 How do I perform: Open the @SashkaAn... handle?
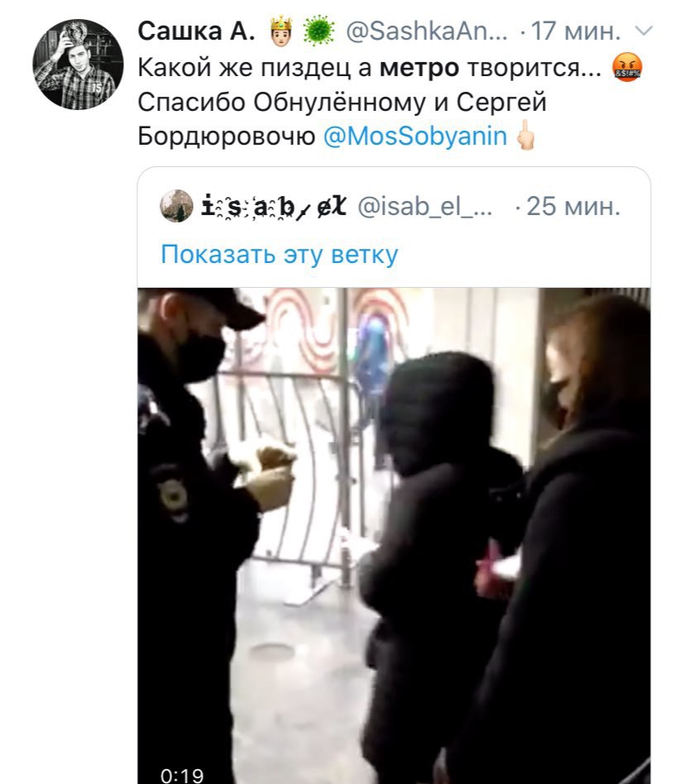tap(427, 31)
